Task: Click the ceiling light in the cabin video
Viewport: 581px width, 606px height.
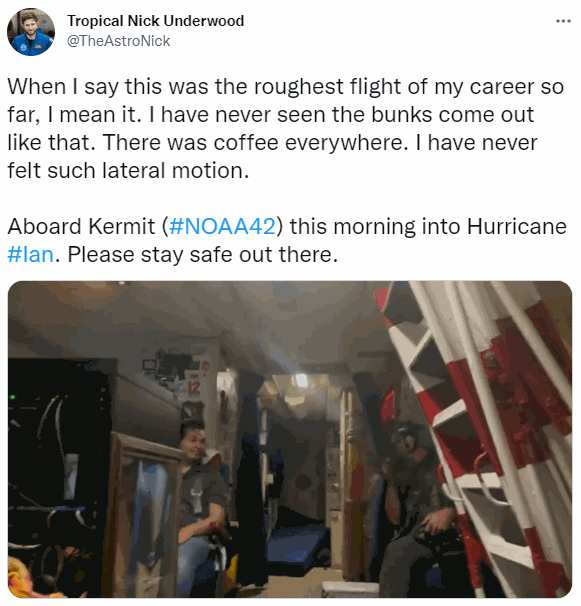Action: [301, 380]
